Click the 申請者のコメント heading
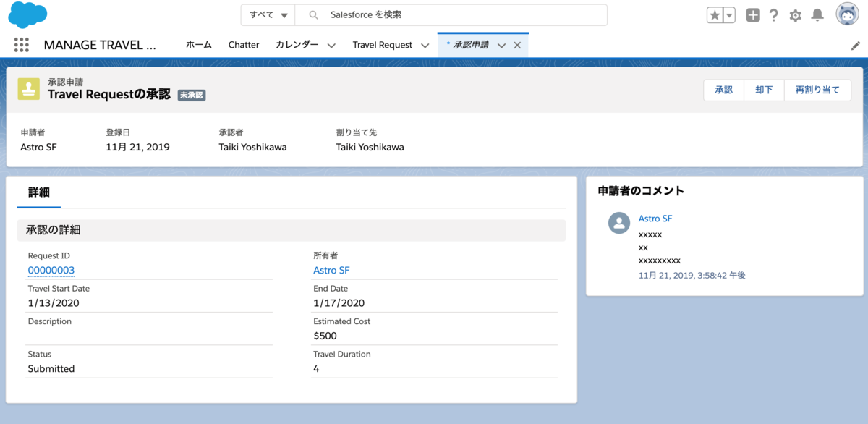 click(x=641, y=191)
